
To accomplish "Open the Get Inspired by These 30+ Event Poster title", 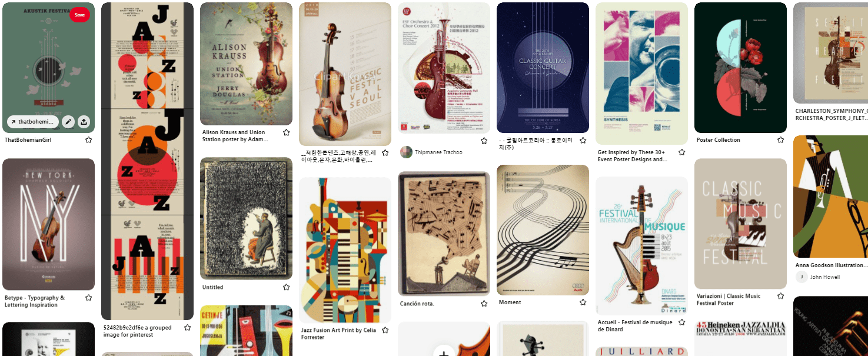I will point(634,156).
